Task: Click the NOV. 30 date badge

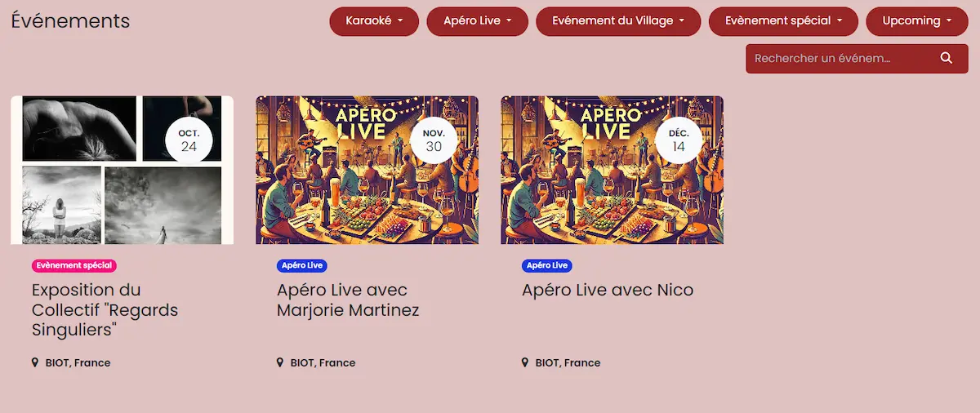Action: coord(434,140)
